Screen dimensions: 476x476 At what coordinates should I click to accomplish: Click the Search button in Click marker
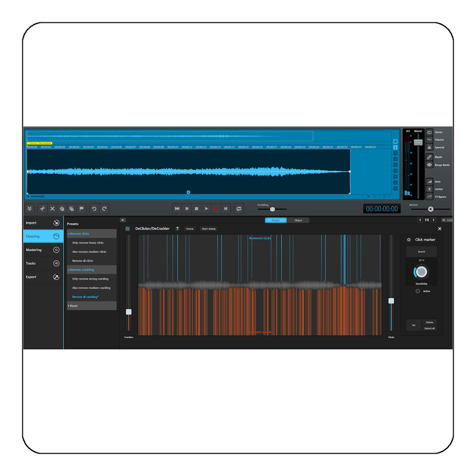[x=421, y=252]
